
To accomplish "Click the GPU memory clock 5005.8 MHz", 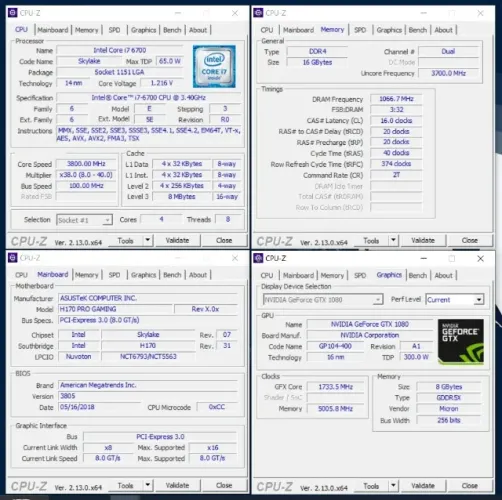I will 335,409.
